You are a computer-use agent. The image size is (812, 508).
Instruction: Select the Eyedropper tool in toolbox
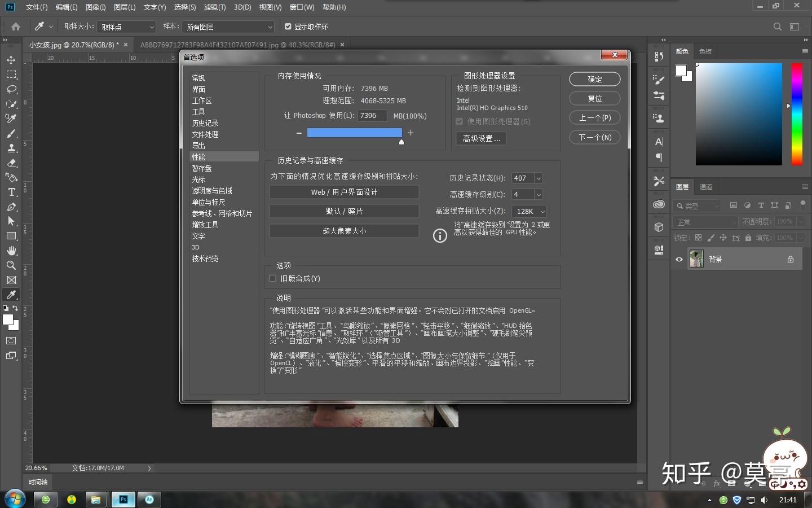[11, 295]
